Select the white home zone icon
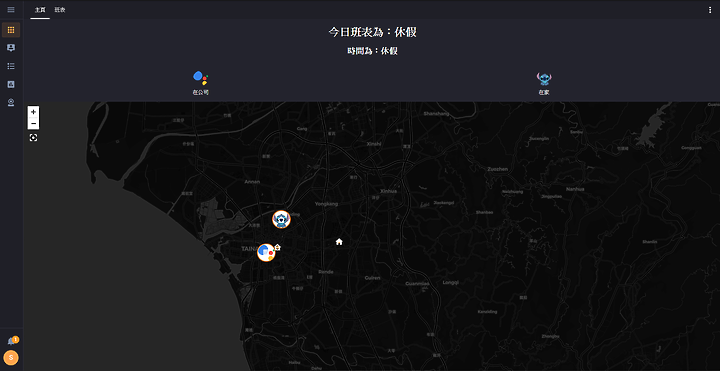720x371 pixels. [339, 242]
